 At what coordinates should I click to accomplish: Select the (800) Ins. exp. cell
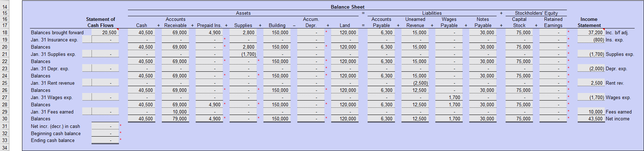tap(590, 40)
